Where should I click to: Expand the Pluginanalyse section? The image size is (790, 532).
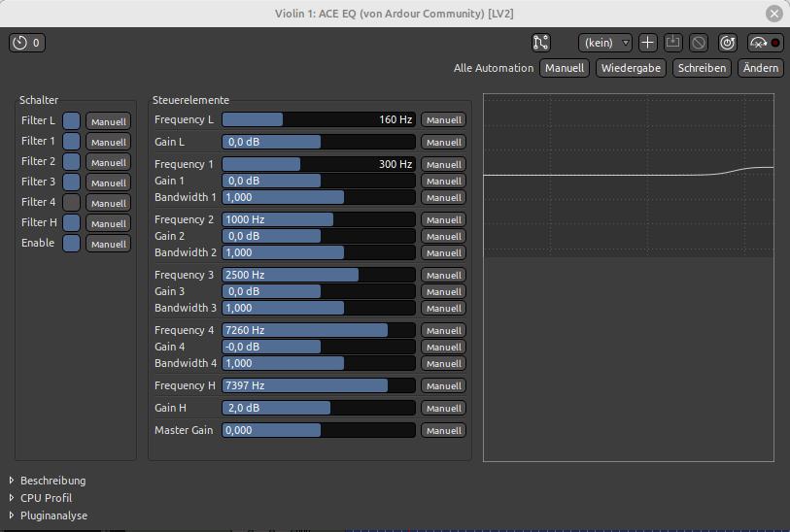coord(13,515)
